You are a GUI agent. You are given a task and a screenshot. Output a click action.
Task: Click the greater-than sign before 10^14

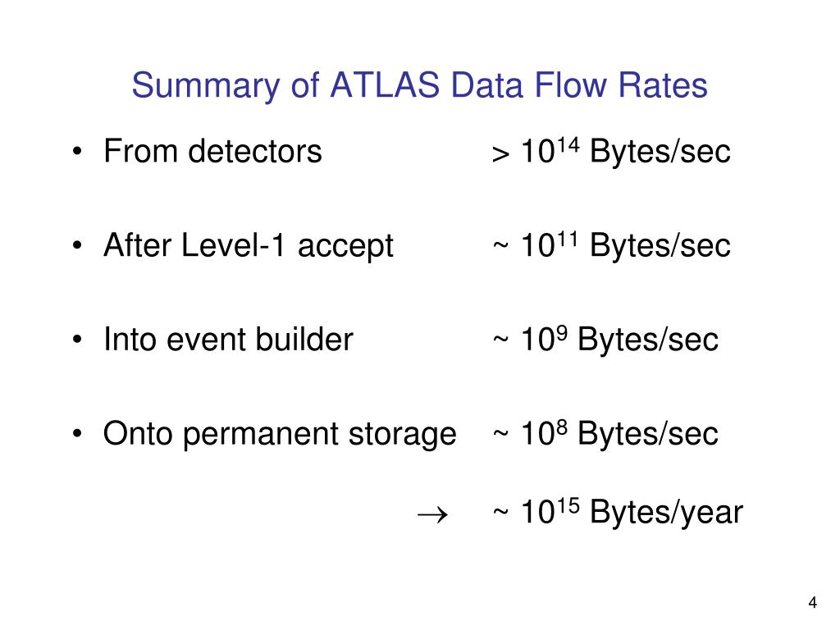coord(500,154)
